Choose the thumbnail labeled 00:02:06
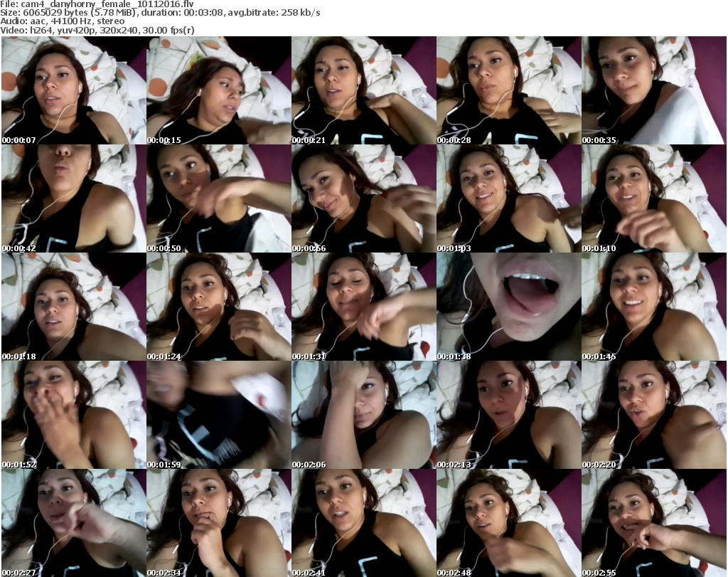This screenshot has width=728, height=577. 364,415
